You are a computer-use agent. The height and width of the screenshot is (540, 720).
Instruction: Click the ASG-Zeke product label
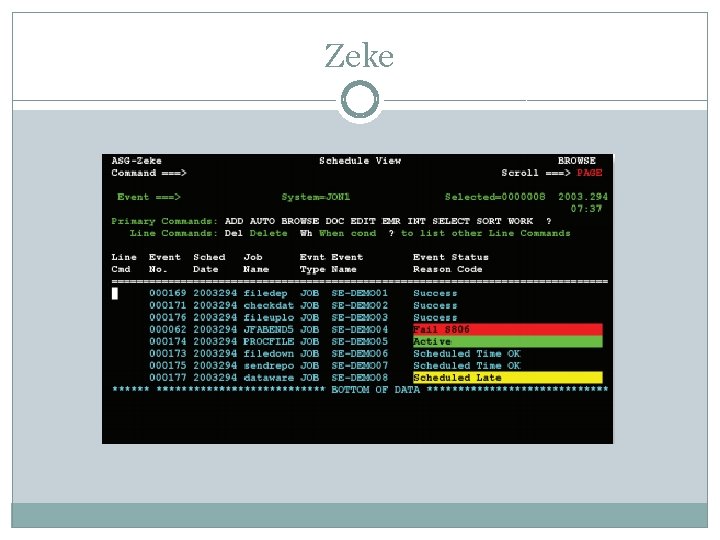136,161
